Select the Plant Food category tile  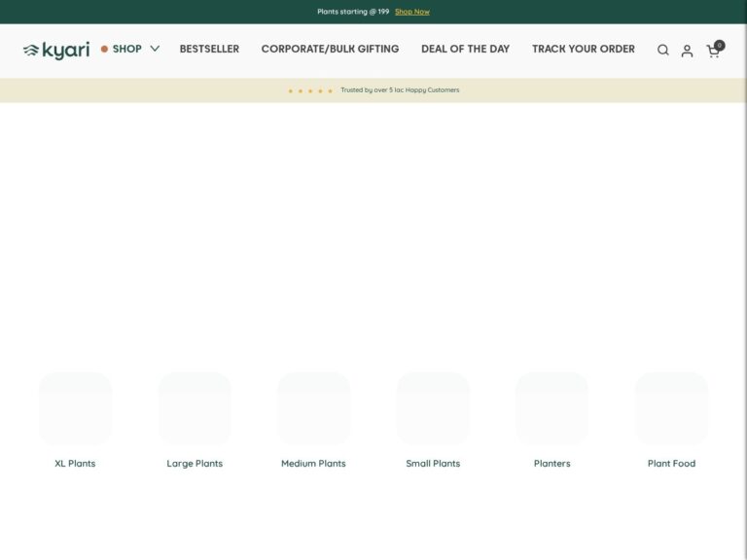(x=671, y=408)
